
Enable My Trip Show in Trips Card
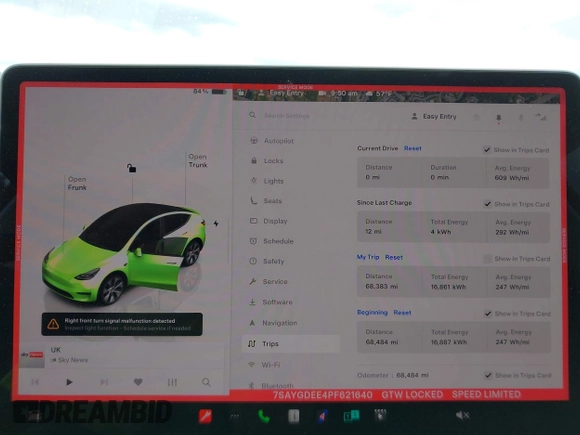pyautogui.click(x=488, y=259)
